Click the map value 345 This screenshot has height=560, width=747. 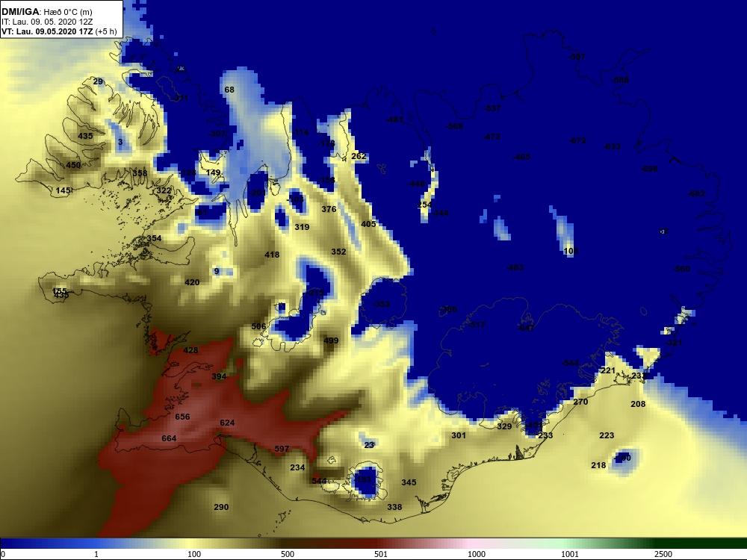click(x=409, y=482)
